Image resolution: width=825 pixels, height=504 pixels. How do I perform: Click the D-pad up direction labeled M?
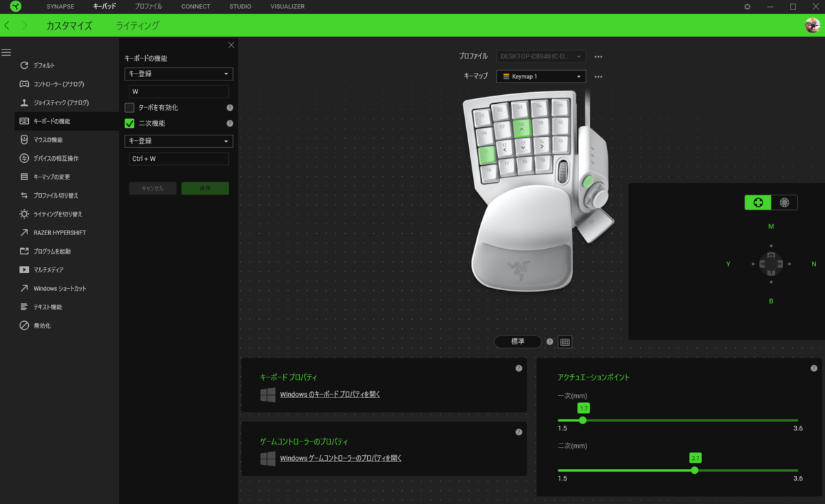771,226
